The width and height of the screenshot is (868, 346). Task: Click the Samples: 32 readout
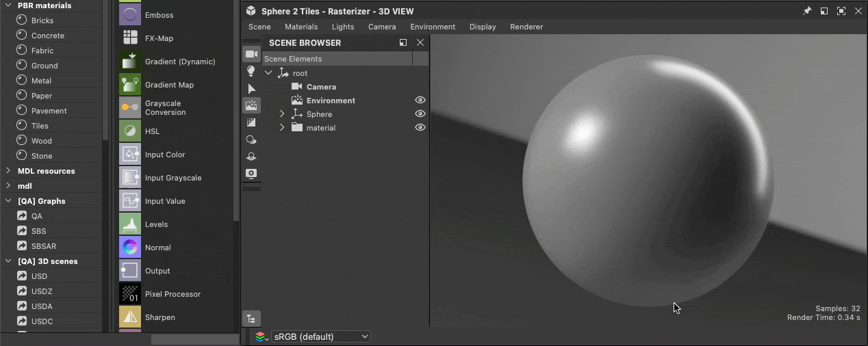[838, 308]
